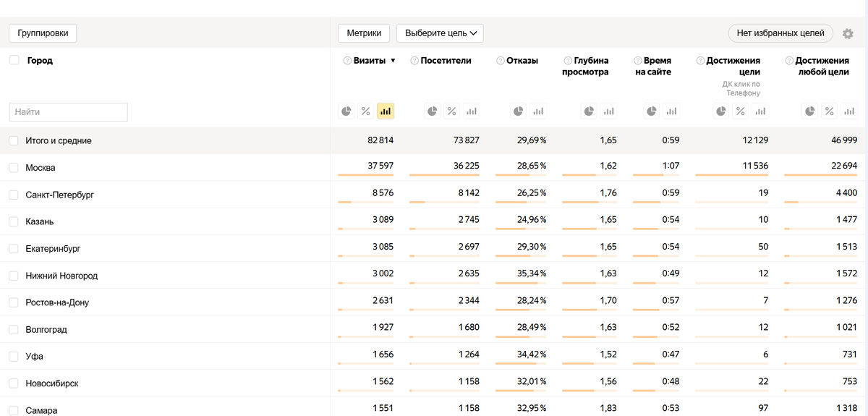
Task: Open the table settings gear icon
Action: pyautogui.click(x=848, y=33)
